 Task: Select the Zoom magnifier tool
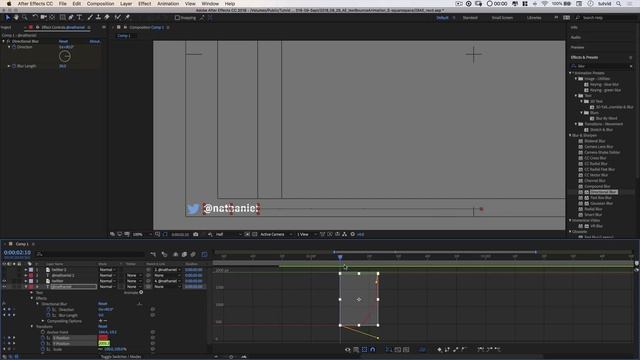point(25,18)
